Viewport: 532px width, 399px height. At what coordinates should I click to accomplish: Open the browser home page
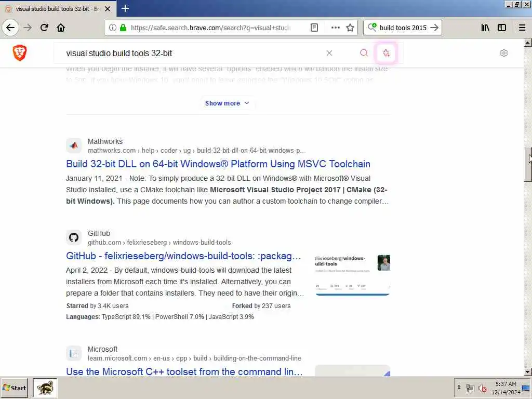coord(61,28)
